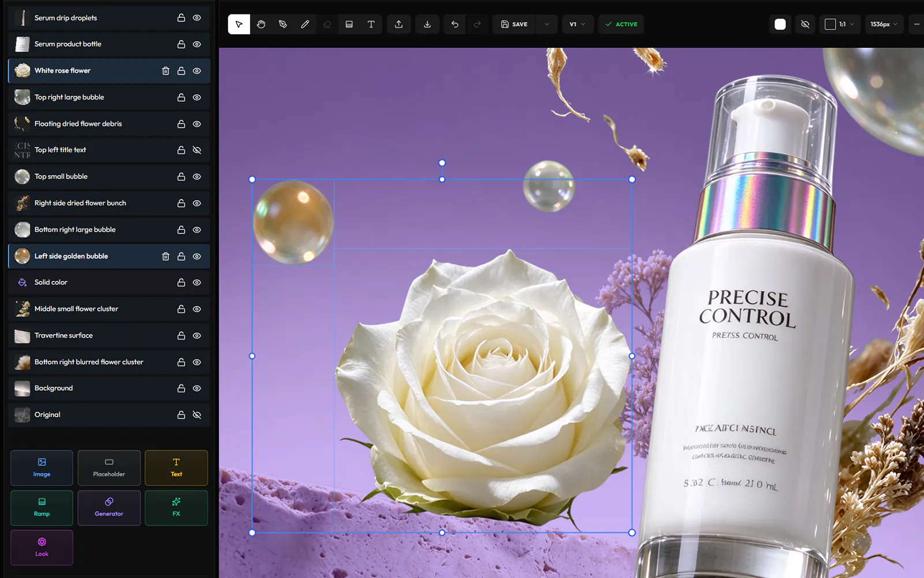Add a Text layer button
The image size is (924, 578).
[x=176, y=468]
